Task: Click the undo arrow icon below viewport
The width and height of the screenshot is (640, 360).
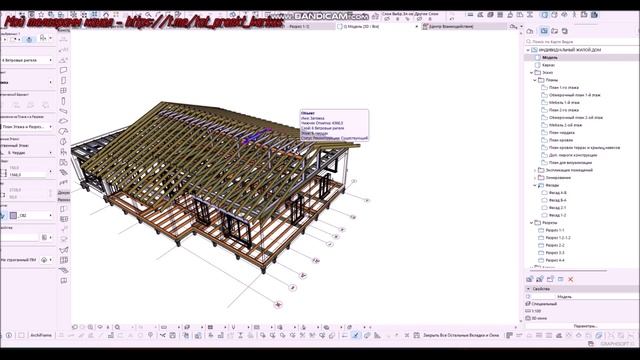Action: click(75, 327)
